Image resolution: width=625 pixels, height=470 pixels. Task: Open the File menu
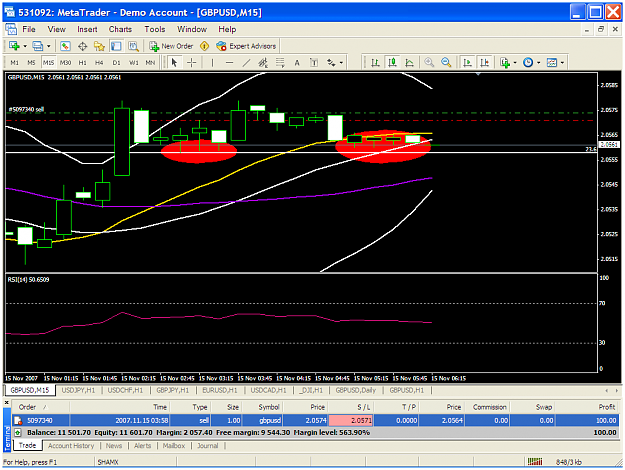[x=29, y=29]
